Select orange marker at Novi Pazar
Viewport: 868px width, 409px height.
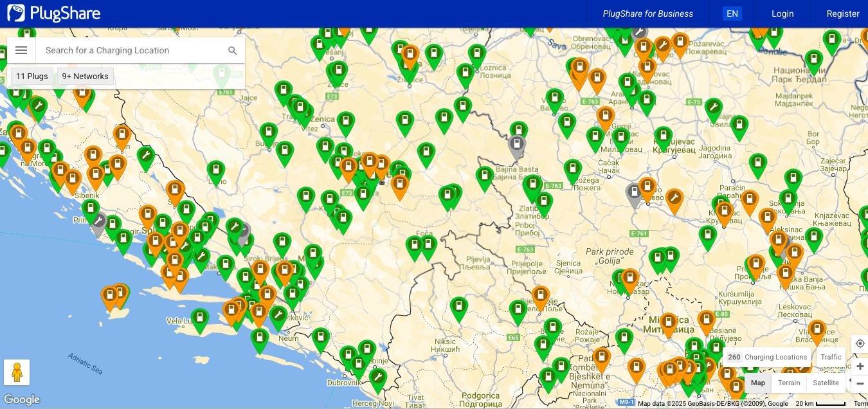pos(629,280)
